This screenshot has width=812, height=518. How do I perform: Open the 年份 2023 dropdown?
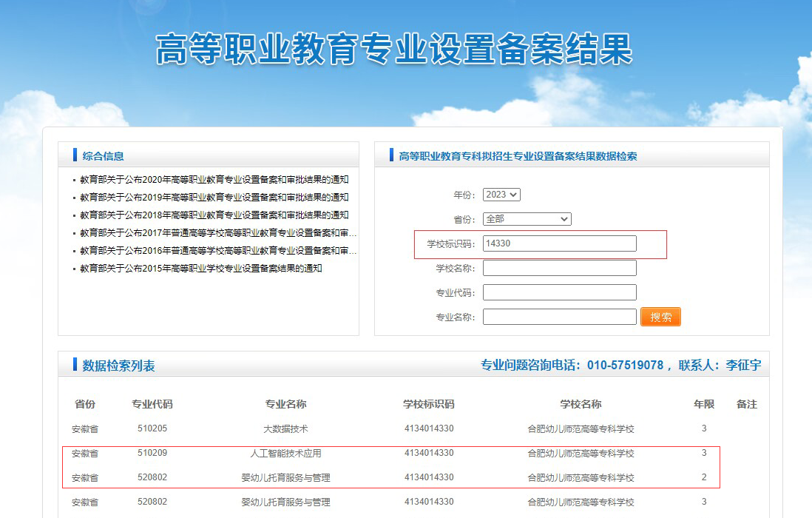tap(501, 195)
